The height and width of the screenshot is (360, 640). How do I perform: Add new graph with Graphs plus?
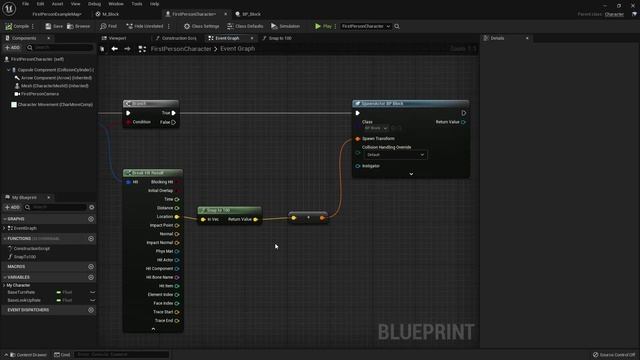[91, 219]
